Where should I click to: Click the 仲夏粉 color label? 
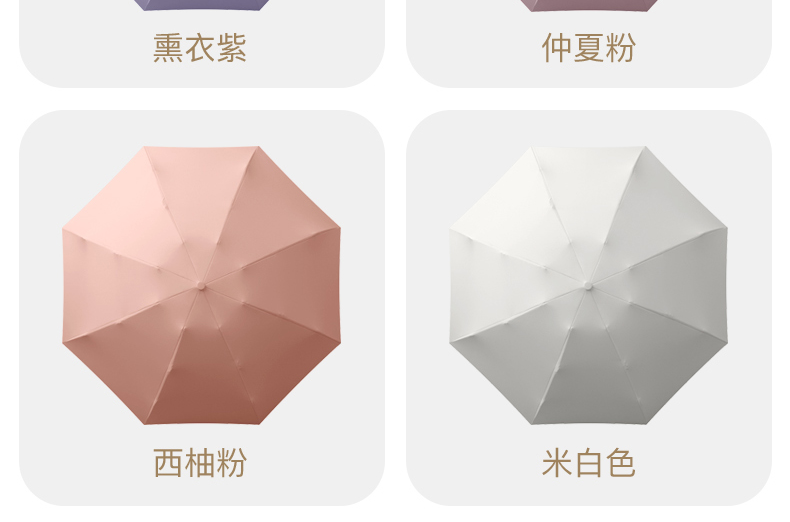(x=588, y=48)
